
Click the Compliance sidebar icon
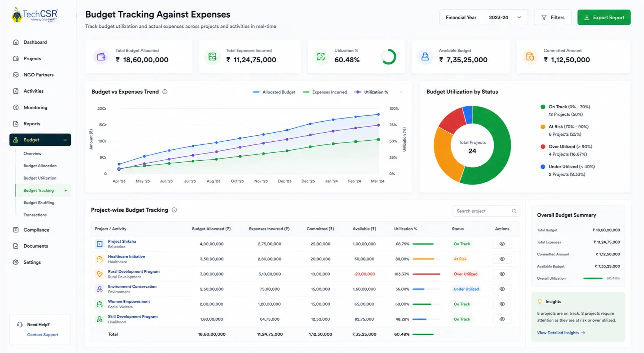click(16, 230)
